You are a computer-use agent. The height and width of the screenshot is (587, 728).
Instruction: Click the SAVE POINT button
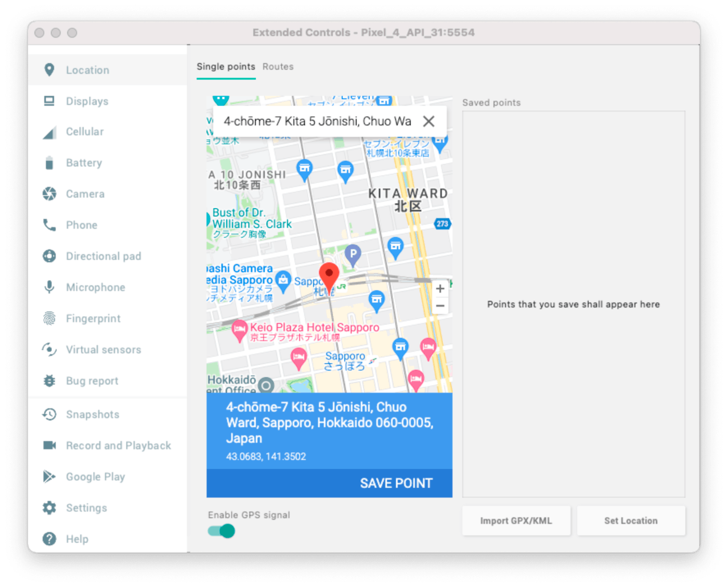(396, 483)
